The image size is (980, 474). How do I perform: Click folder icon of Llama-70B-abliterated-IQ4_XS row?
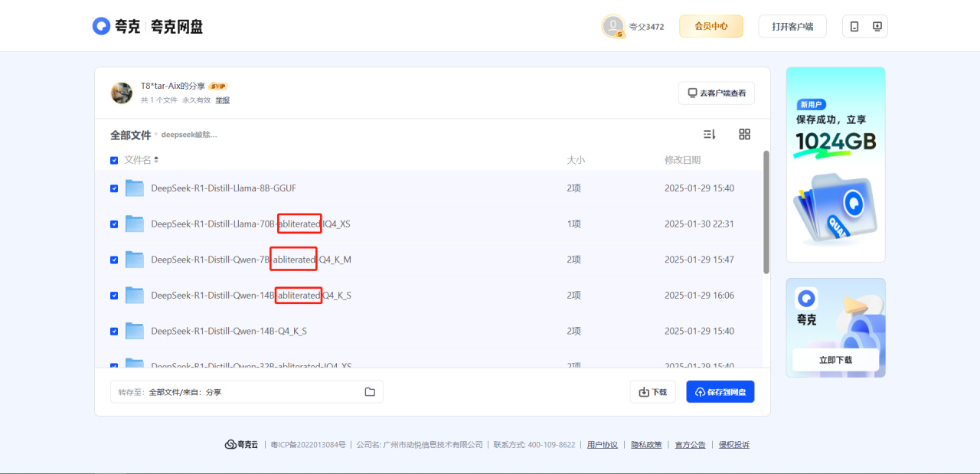pyautogui.click(x=135, y=224)
